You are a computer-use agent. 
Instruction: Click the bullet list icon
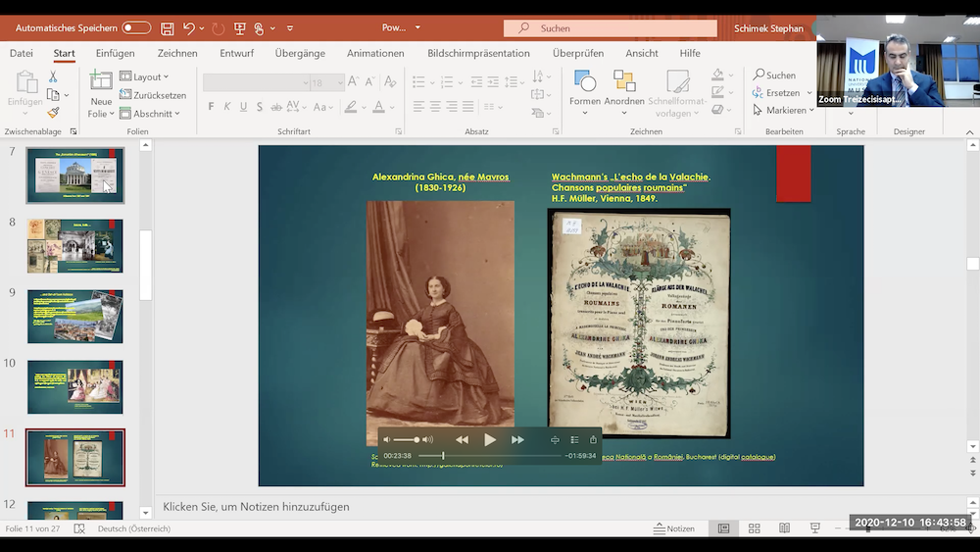(x=418, y=82)
